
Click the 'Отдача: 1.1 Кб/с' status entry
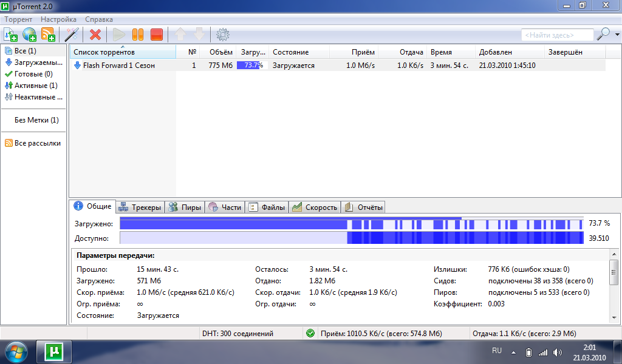pyautogui.click(x=524, y=334)
